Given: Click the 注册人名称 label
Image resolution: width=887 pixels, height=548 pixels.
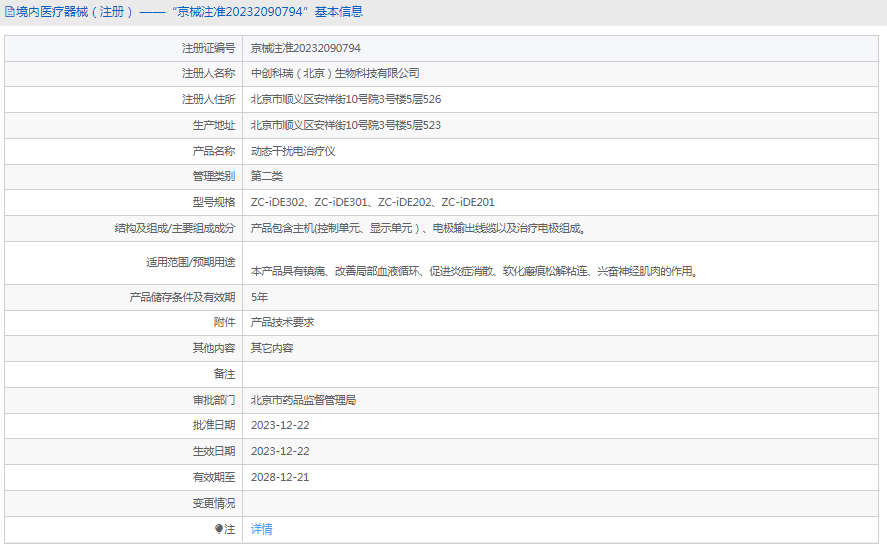Looking at the screenshot, I should tap(208, 74).
